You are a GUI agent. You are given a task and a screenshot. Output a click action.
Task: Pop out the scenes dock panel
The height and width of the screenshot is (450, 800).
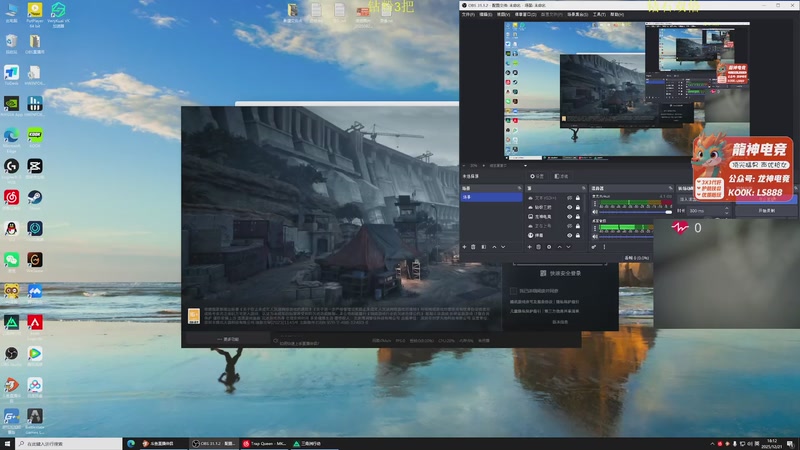click(519, 188)
